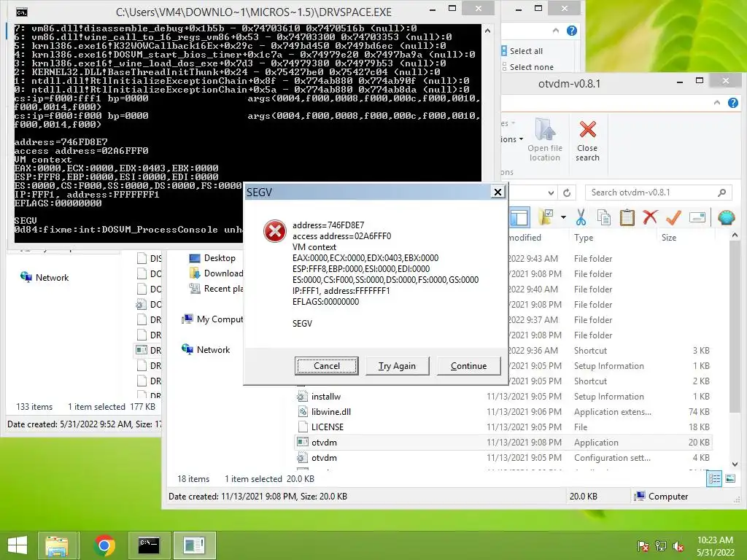Viewport: 747px width, 560px height.
Task: Open Help in rear Explorer window
Action: coord(572,31)
